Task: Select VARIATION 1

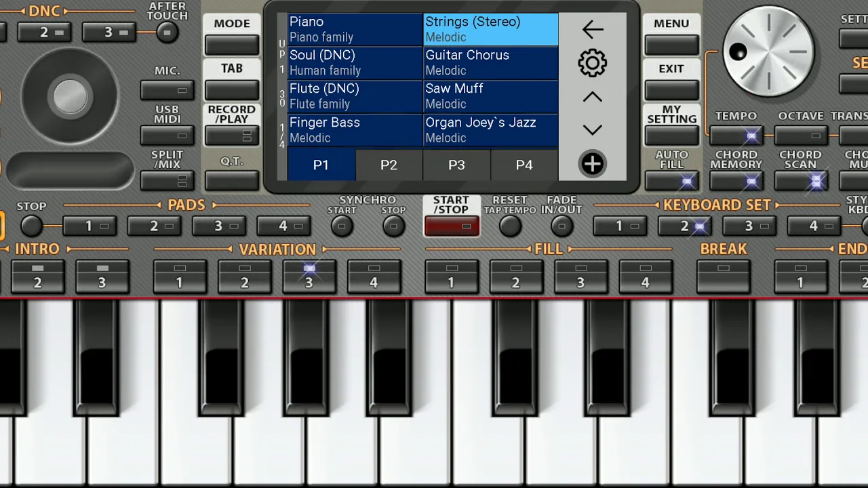Action: (180, 277)
